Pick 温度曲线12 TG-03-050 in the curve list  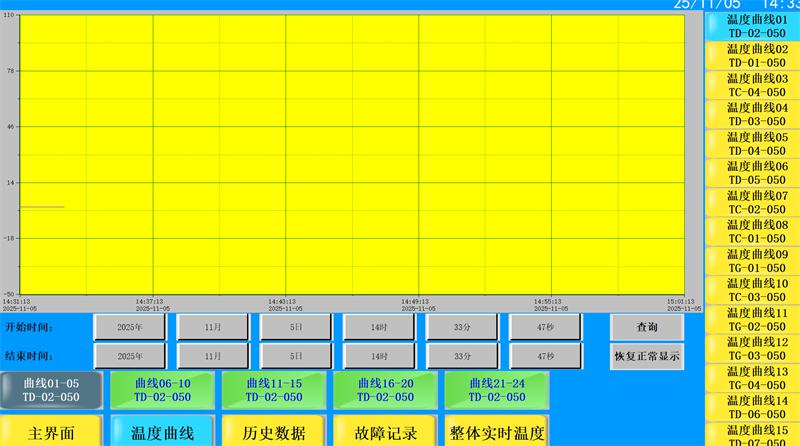[756, 349]
